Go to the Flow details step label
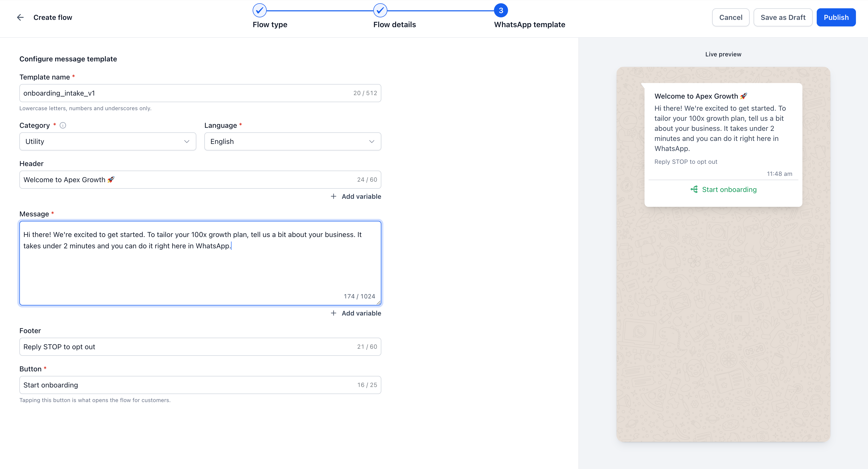This screenshot has width=868, height=469. coord(395,25)
